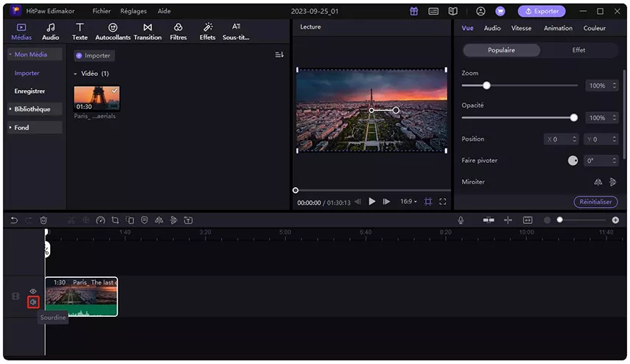The image size is (630, 364).
Task: Select the Paris clip on timeline
Action: [x=82, y=296]
